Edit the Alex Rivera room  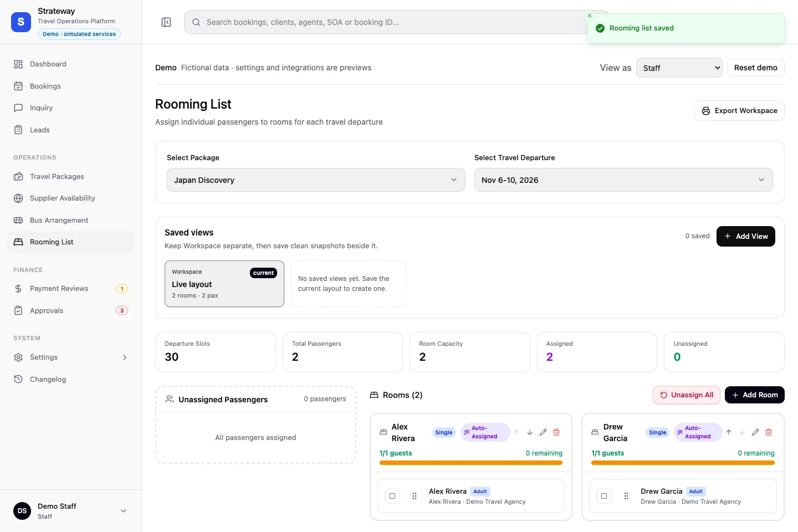[543, 432]
